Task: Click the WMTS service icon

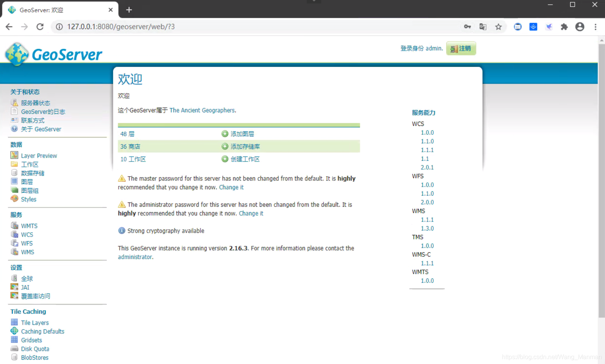Action: 14,225
